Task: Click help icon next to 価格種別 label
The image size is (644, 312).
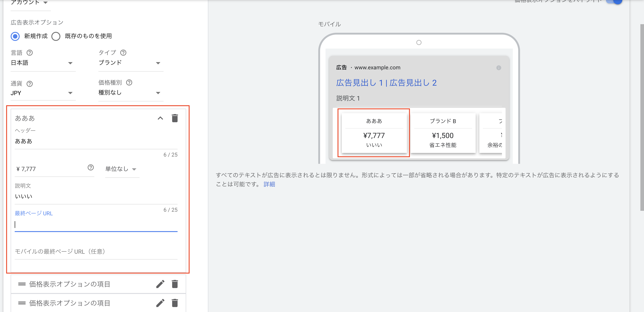Action: [x=129, y=82]
